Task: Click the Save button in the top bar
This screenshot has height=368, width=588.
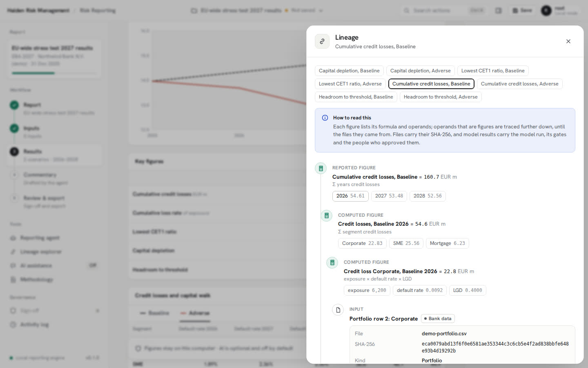Action: click(522, 10)
